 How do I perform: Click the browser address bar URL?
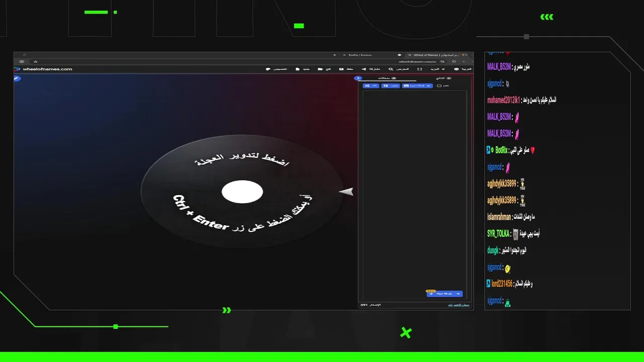418,61
